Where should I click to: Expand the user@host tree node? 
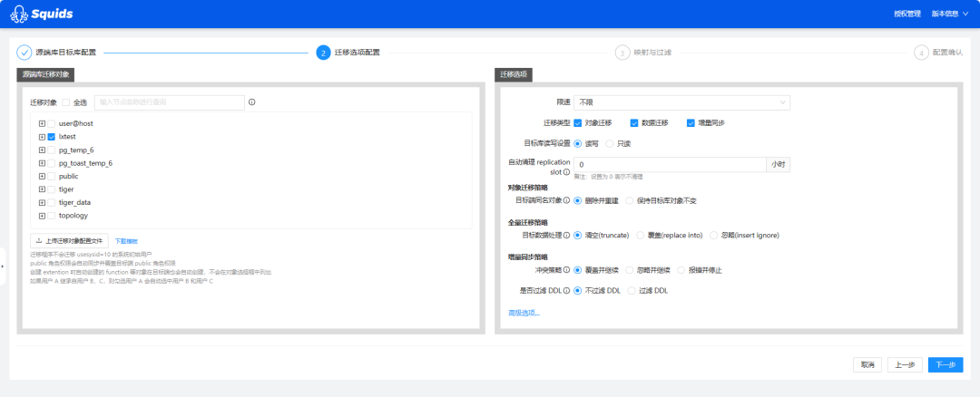[42, 123]
